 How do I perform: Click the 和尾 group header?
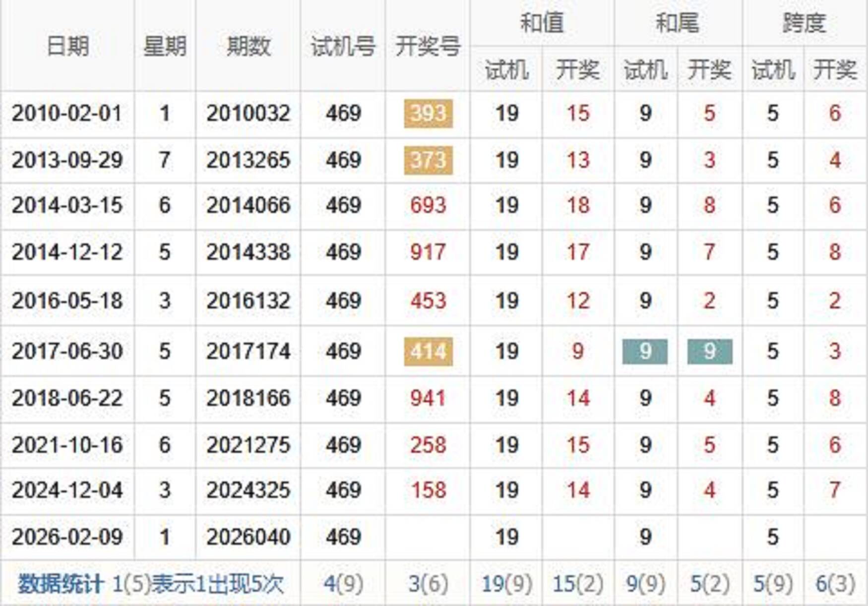tap(678, 23)
